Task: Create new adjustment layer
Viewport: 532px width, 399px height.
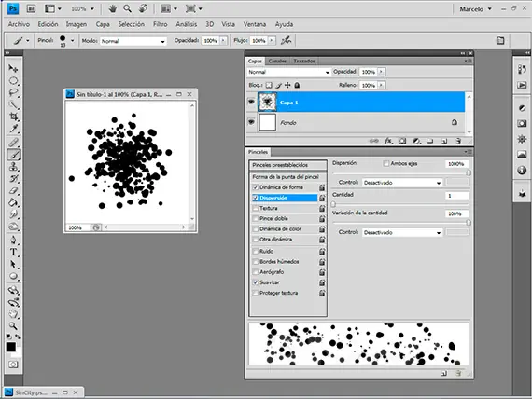Action: pos(416,141)
